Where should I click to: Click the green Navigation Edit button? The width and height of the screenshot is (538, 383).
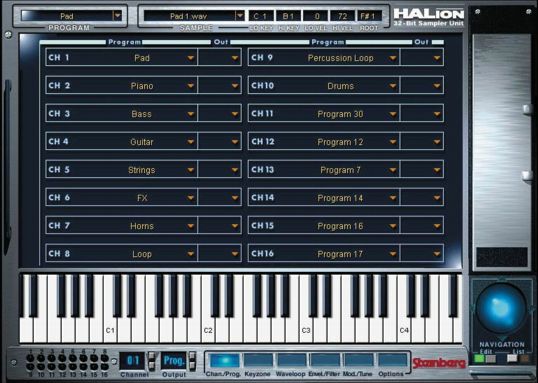coord(479,359)
